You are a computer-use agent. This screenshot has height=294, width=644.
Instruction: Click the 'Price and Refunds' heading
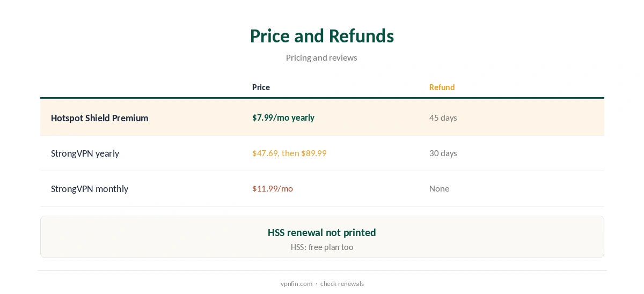click(x=322, y=36)
